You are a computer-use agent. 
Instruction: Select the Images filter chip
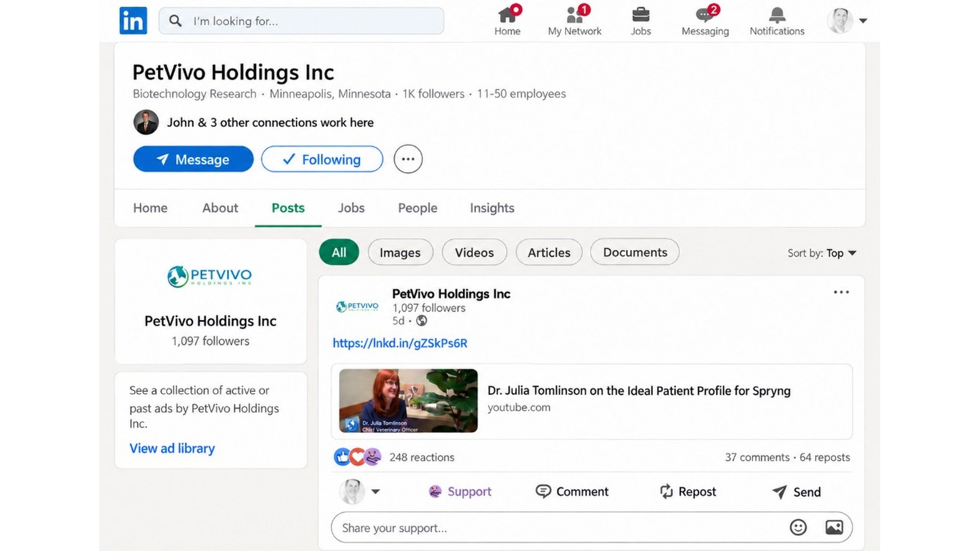tap(400, 252)
